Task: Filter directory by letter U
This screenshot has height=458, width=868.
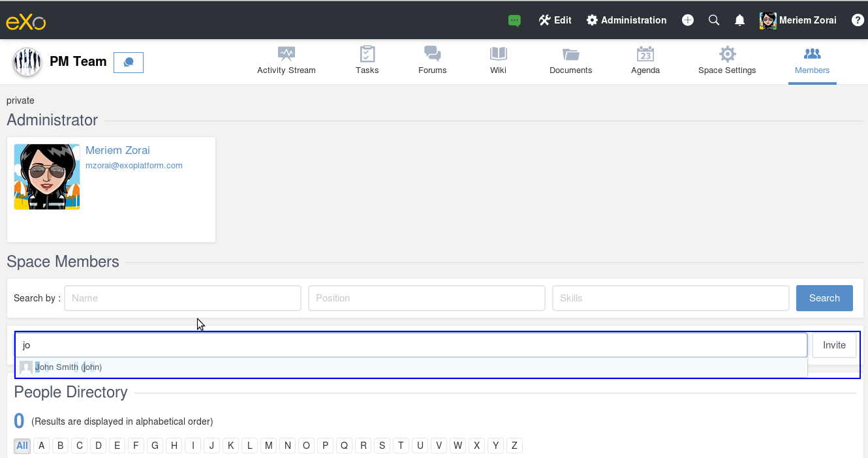Action: [420, 446]
